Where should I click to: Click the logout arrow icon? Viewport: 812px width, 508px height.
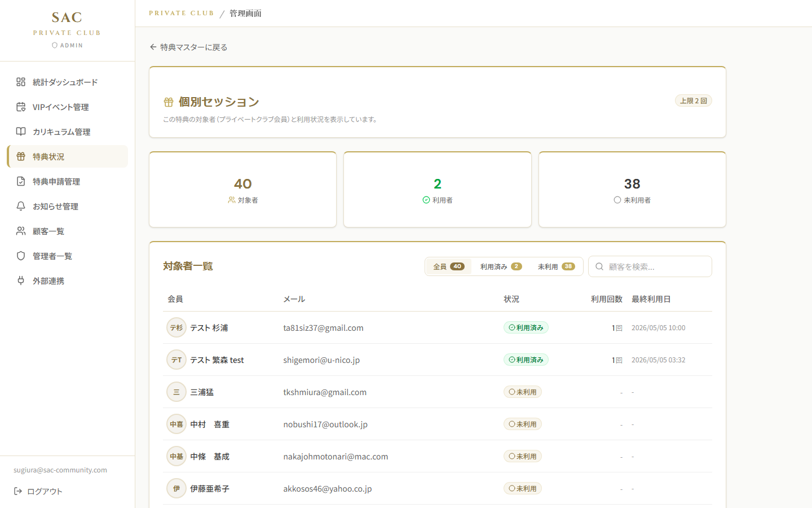(18, 491)
